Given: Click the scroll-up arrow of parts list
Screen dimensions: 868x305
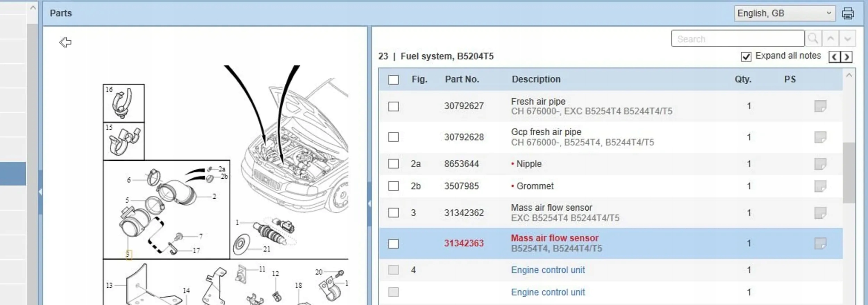Looking at the screenshot, I should click(x=849, y=75).
